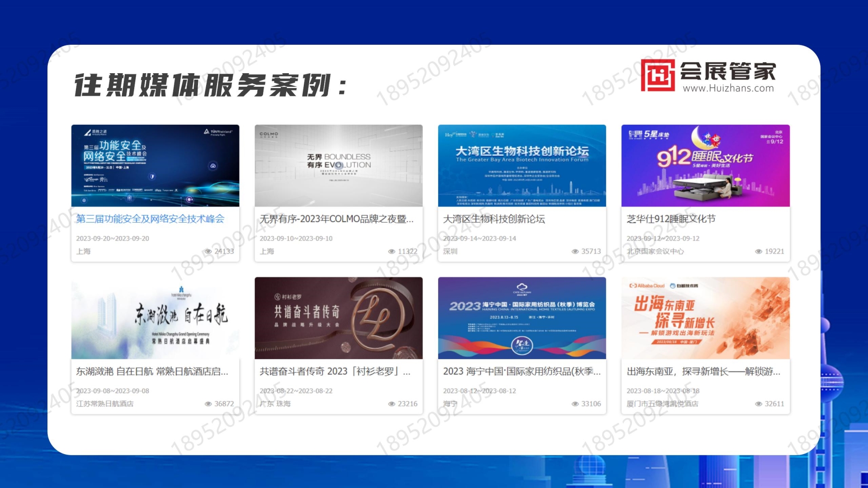This screenshot has width=868, height=488.
Task: Select the 912睡眠文化节 purple banner
Action: (x=705, y=166)
